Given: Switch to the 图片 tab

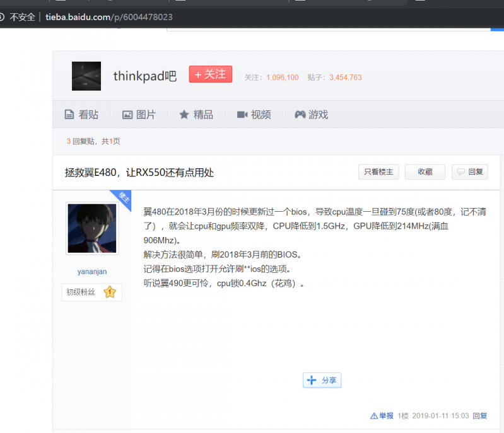Looking at the screenshot, I should coord(139,114).
